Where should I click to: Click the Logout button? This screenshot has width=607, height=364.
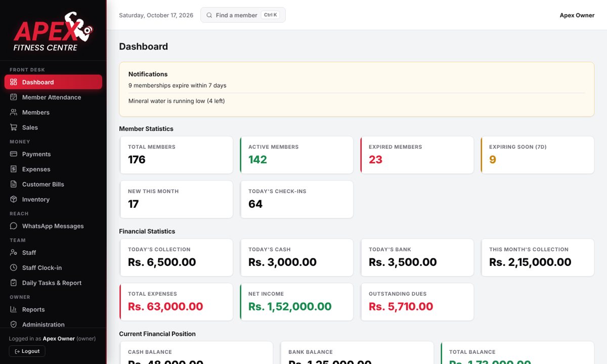coord(27,351)
